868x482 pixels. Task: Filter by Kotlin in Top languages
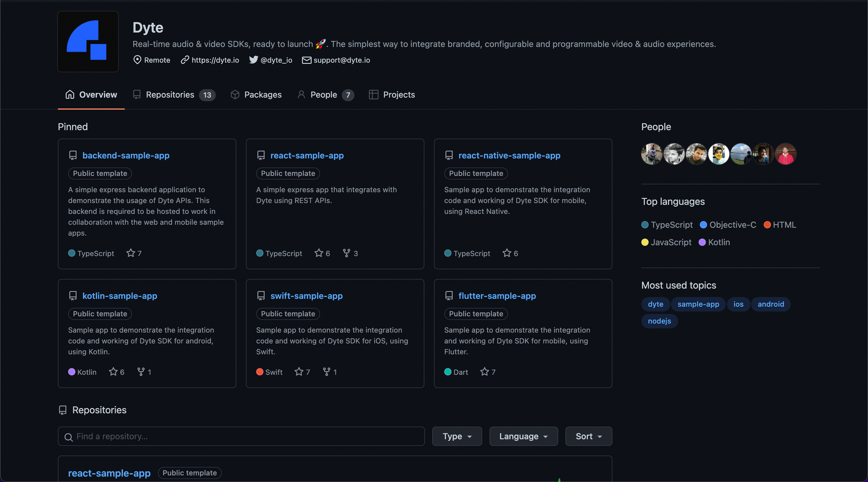(714, 242)
